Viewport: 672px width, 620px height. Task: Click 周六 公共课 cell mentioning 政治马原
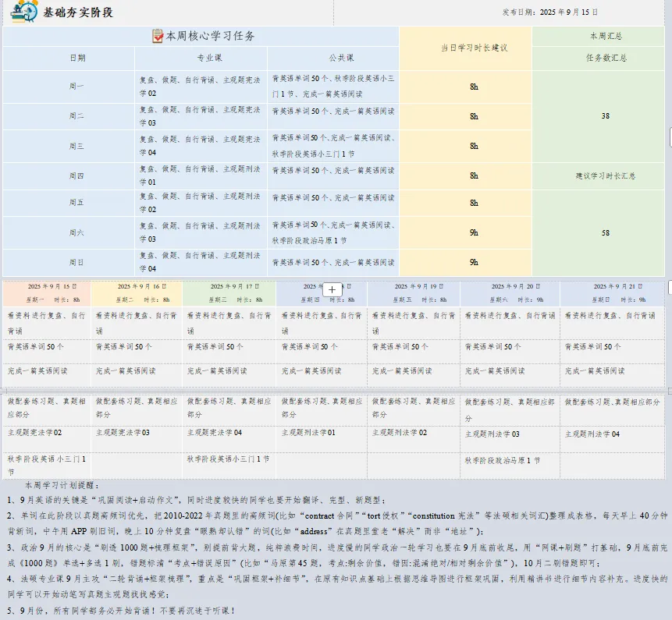click(x=333, y=233)
